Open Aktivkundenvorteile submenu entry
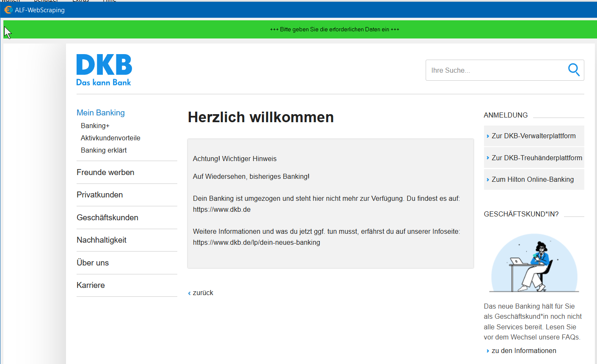Image resolution: width=597 pixels, height=364 pixels. [110, 138]
